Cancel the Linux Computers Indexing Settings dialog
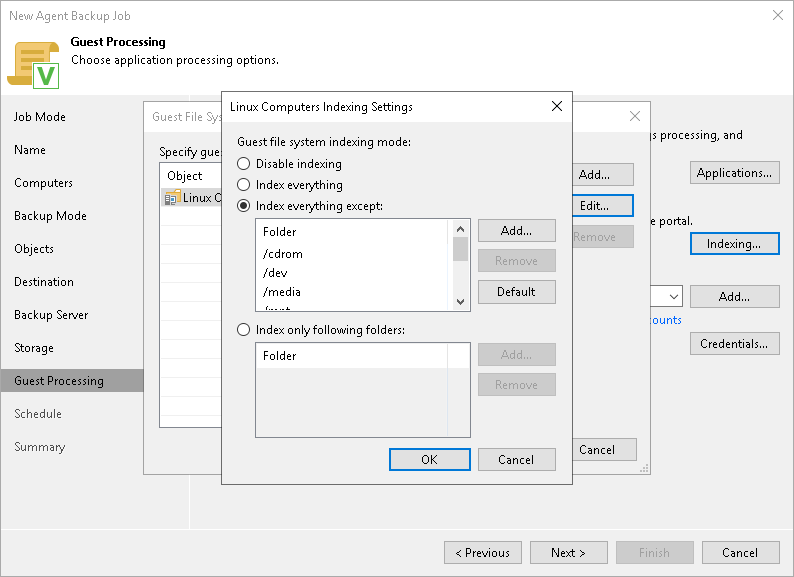The width and height of the screenshot is (794, 577). [517, 459]
